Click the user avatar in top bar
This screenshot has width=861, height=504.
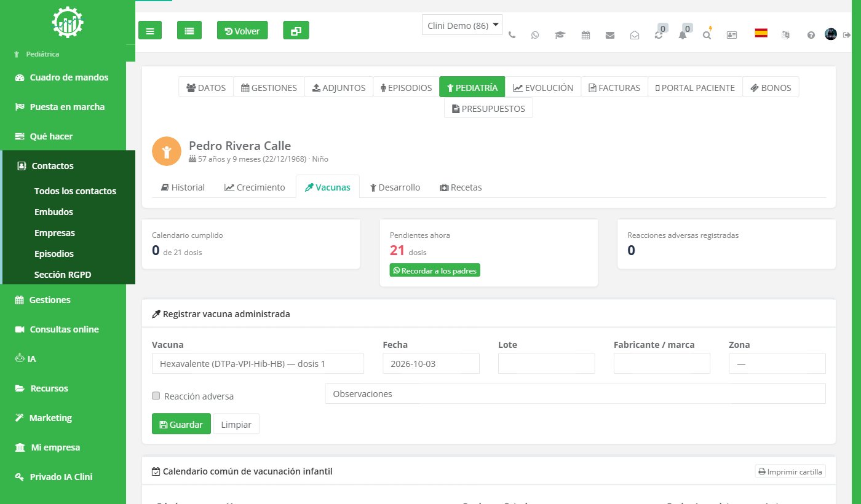(831, 34)
